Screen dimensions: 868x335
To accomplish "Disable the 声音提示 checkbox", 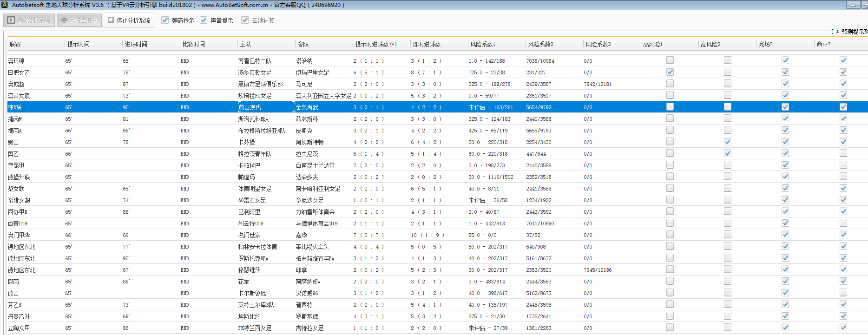I will pos(204,20).
